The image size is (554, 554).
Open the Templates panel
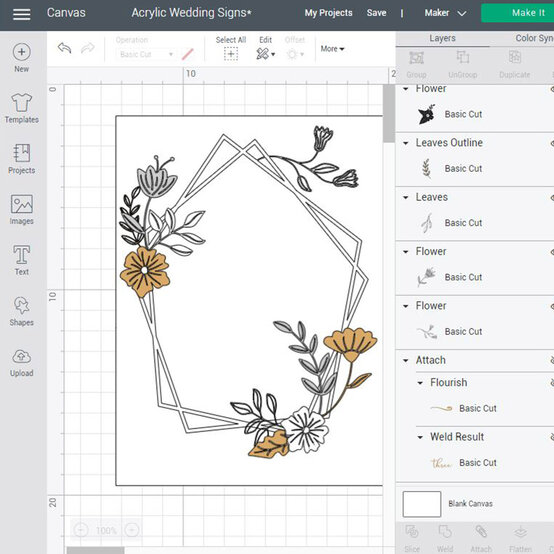[x=22, y=108]
